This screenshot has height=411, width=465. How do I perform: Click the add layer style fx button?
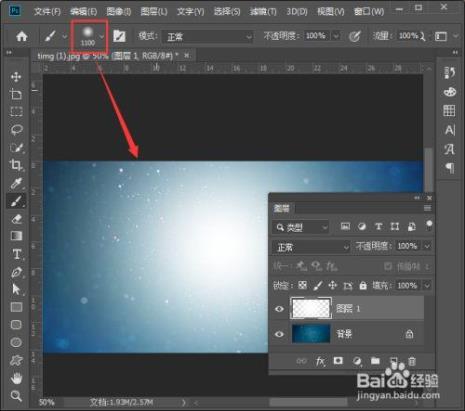click(320, 361)
